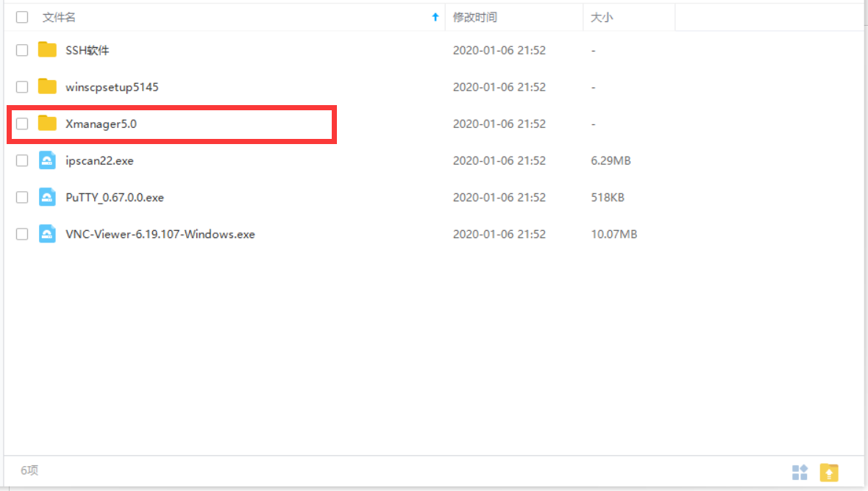Open winscpsetup5145 folder name
Image resolution: width=868 pixels, height=491 pixels.
pos(112,87)
